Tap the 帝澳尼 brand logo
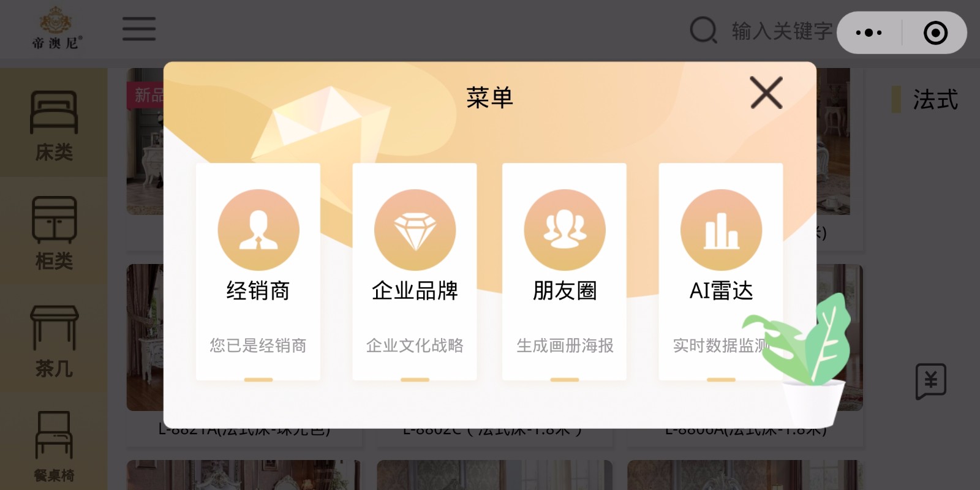This screenshot has height=490, width=980. pos(56,28)
